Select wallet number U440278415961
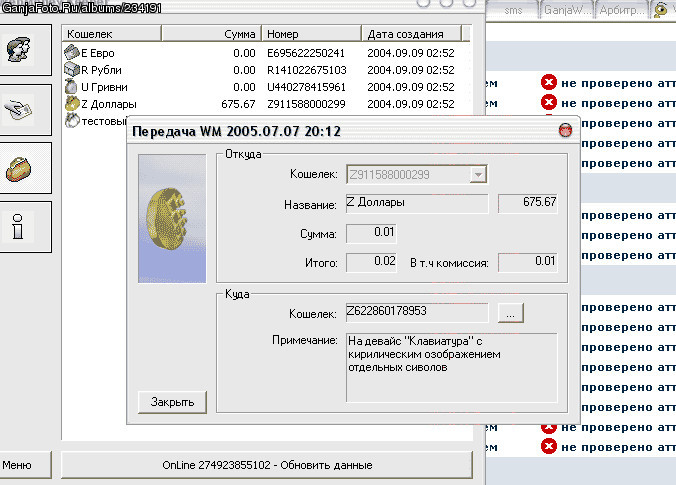676x485 pixels. 306,87
